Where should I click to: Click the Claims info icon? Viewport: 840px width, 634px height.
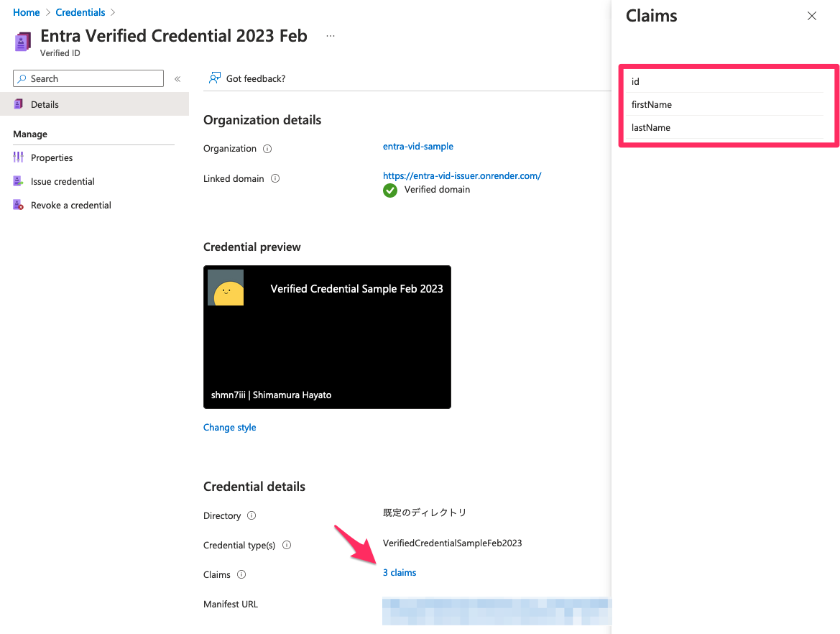click(241, 575)
